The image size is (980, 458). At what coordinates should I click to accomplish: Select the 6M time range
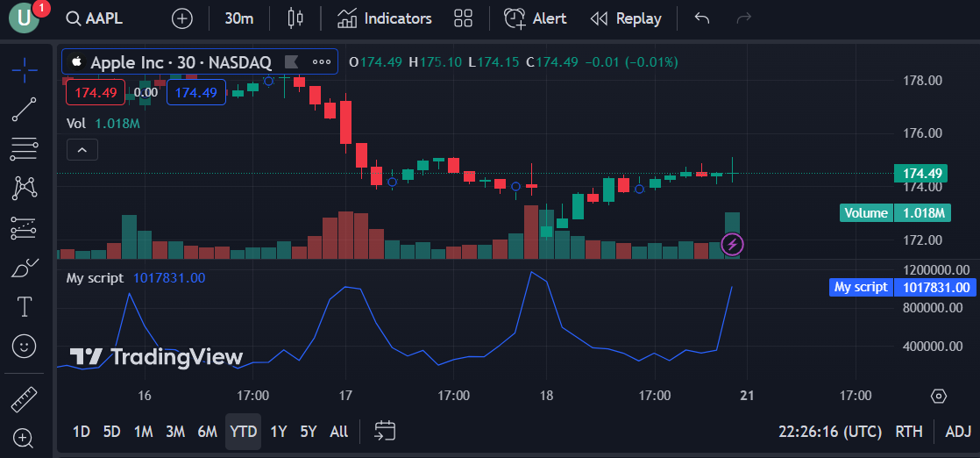[x=208, y=431]
